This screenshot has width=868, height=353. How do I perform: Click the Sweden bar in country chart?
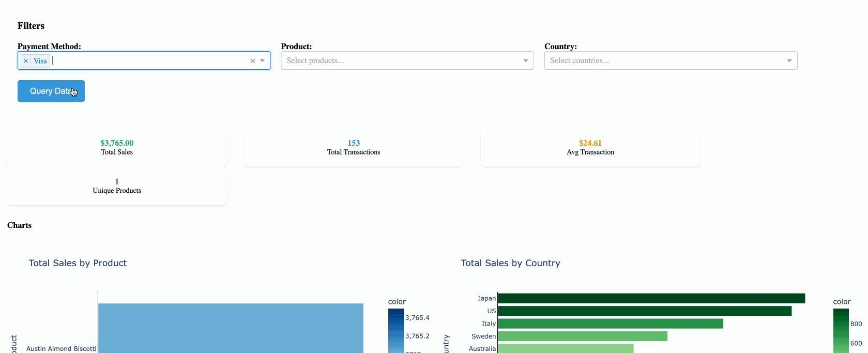pos(583,336)
